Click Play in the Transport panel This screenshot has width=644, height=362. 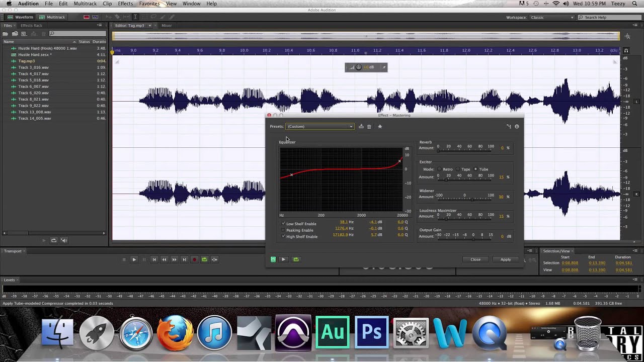pos(134,259)
